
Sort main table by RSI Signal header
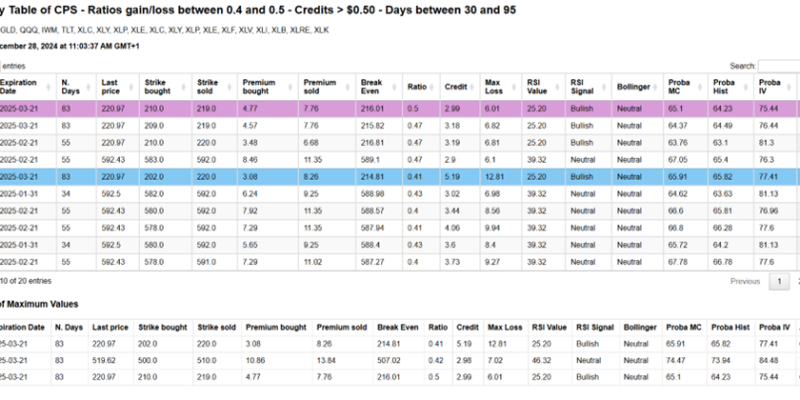point(584,86)
